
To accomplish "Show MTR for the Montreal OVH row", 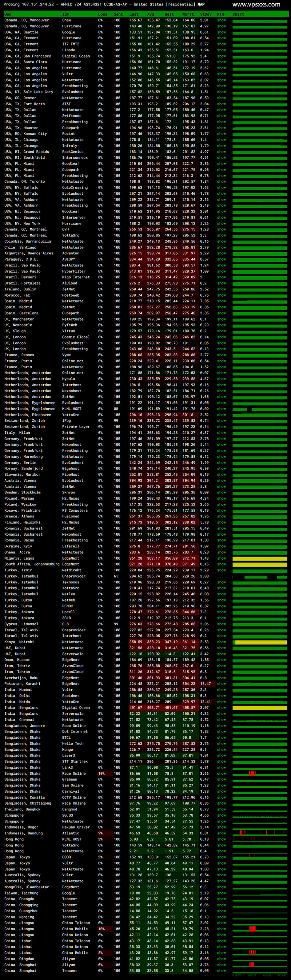I will (222, 229).
